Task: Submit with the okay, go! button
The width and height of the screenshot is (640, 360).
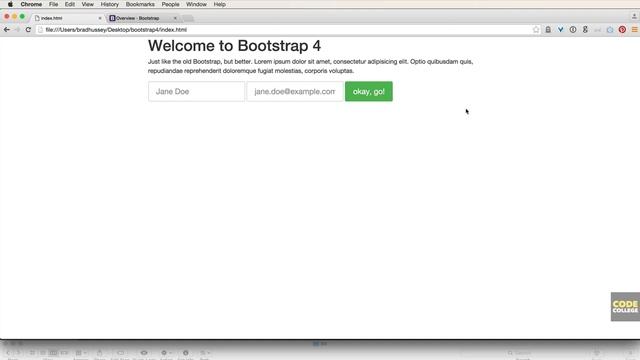Action: (369, 91)
